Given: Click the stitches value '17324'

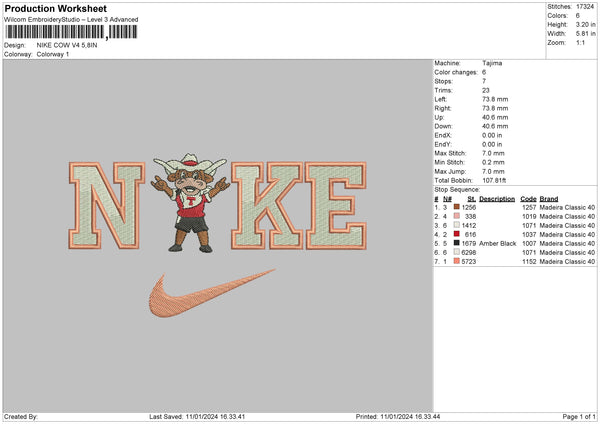Looking at the screenshot, I should click(x=585, y=7).
